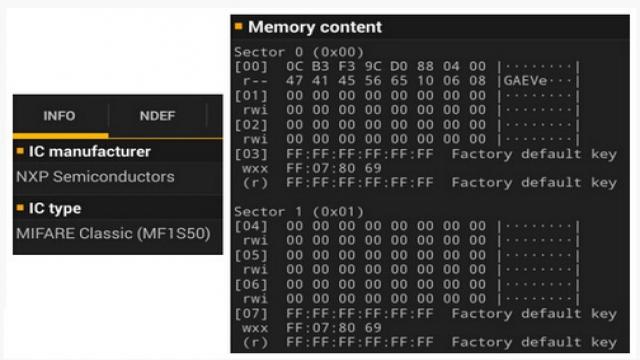Click Factory default key text on block [03]
Screen dimensions: 640x360
pyautogui.click(x=534, y=154)
